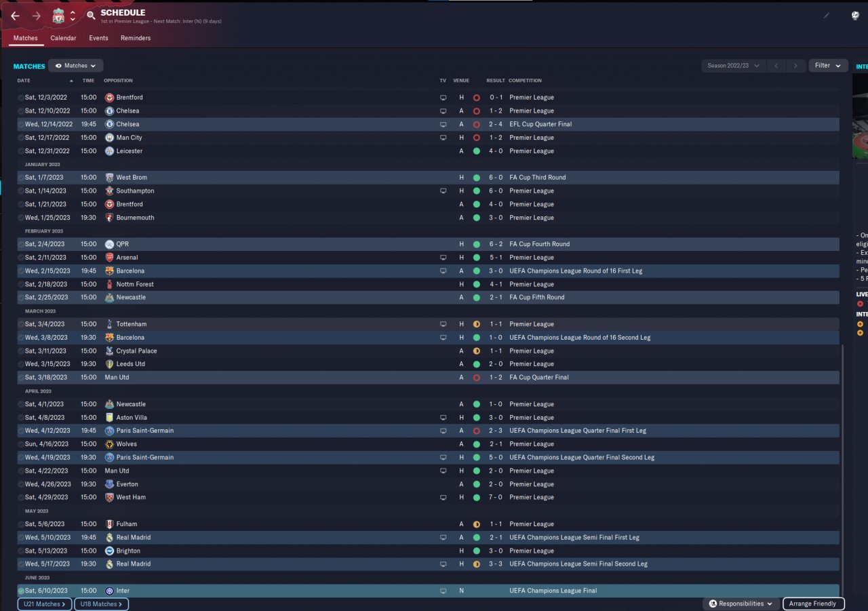Click the Southampton club badge
The height and width of the screenshot is (611, 868).
(110, 191)
